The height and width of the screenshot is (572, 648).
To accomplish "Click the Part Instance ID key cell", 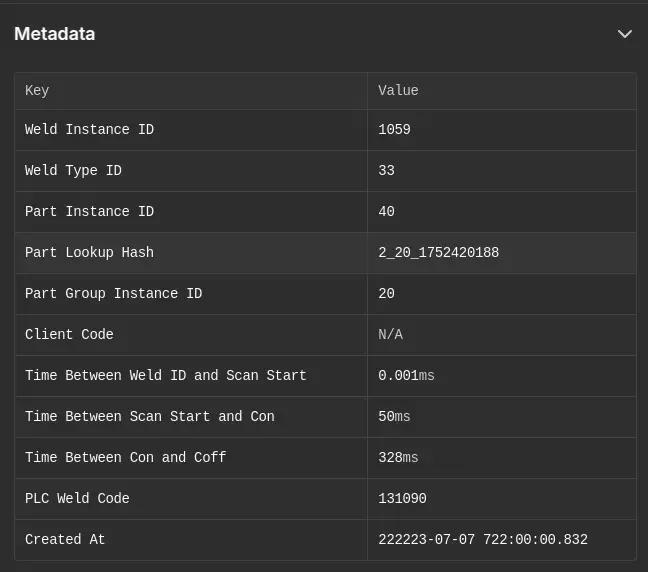I will 191,212.
